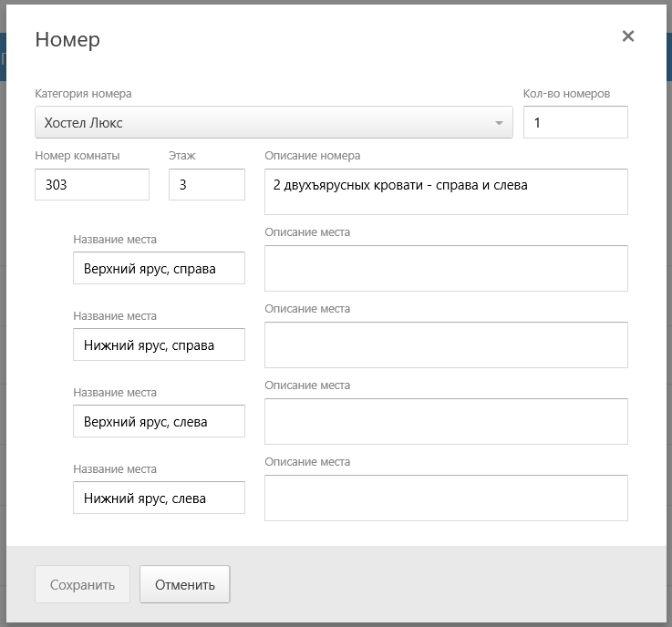Focus description box beside Верхний ярус, справа
The image size is (672, 627).
[x=445, y=268]
